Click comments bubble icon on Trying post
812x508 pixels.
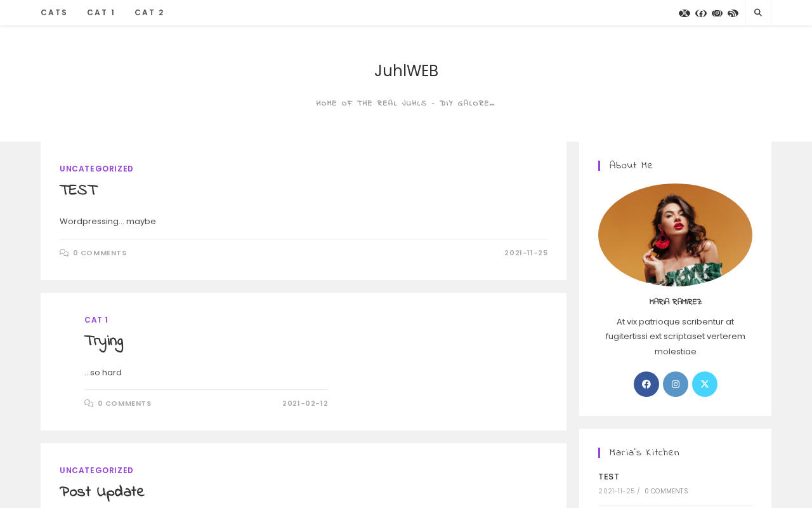point(89,403)
